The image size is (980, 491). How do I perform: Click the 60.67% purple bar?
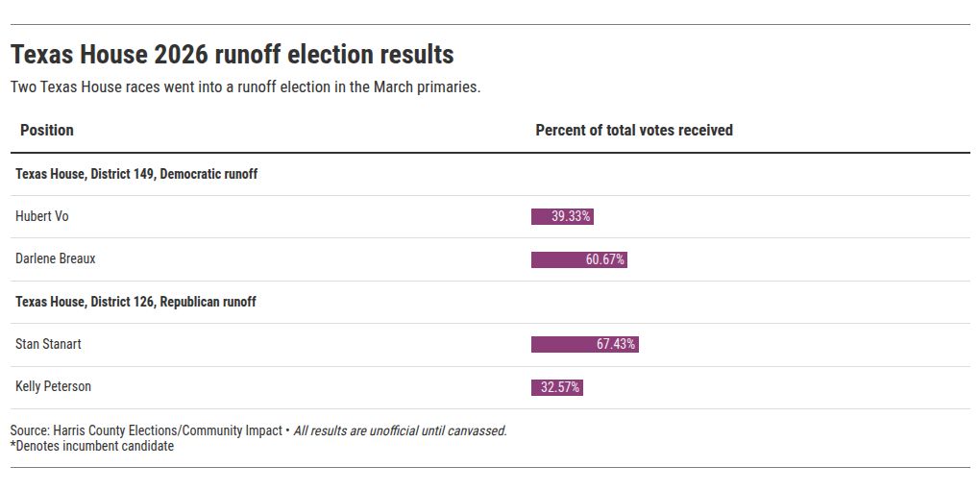[578, 259]
